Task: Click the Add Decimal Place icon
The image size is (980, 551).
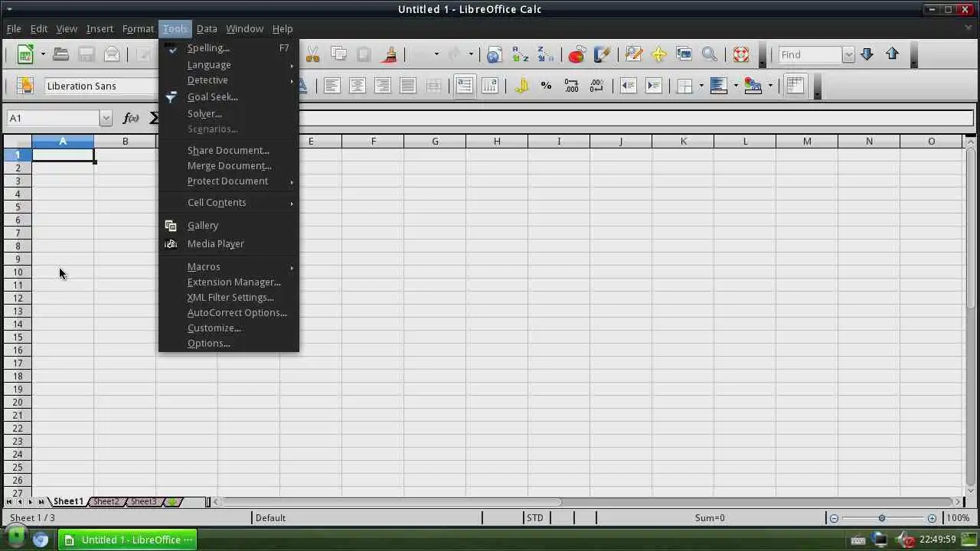Action: pyautogui.click(x=571, y=86)
